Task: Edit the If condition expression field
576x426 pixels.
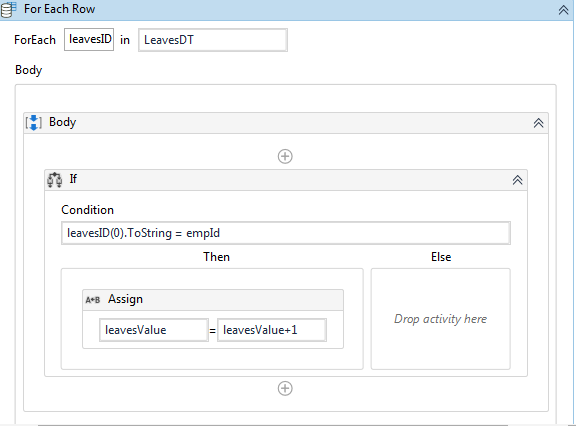Action: pyautogui.click(x=286, y=233)
